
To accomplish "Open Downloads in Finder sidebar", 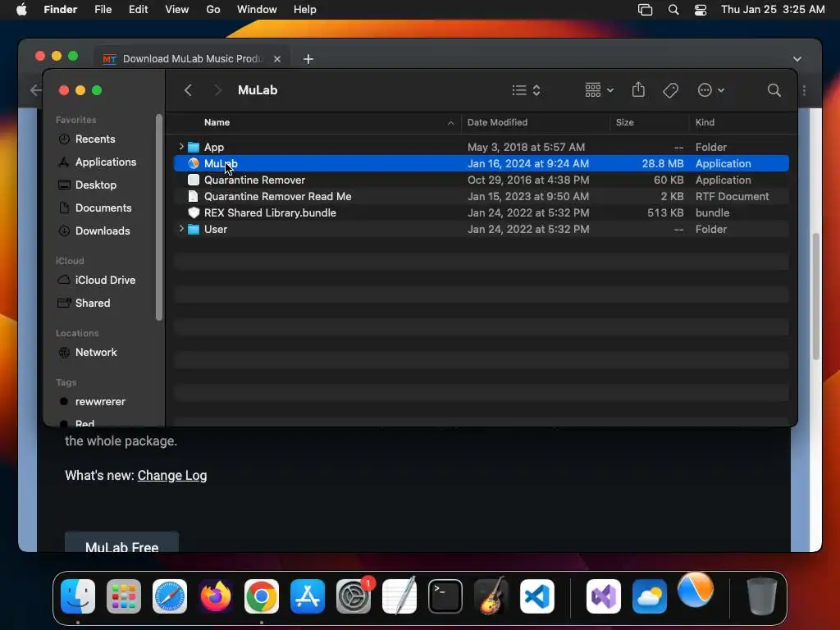I will coord(94,231).
